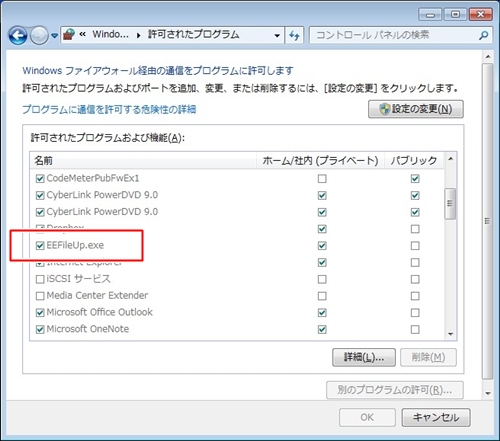Viewport: 500px width, 441px height.
Task: Click the window scrollbar up arrow
Action: point(488,57)
